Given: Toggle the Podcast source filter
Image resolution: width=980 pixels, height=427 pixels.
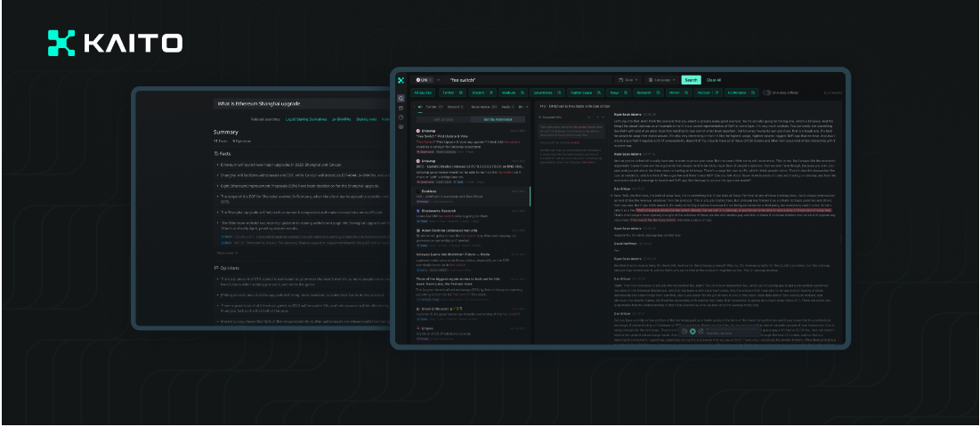Looking at the screenshot, I should point(708,93).
